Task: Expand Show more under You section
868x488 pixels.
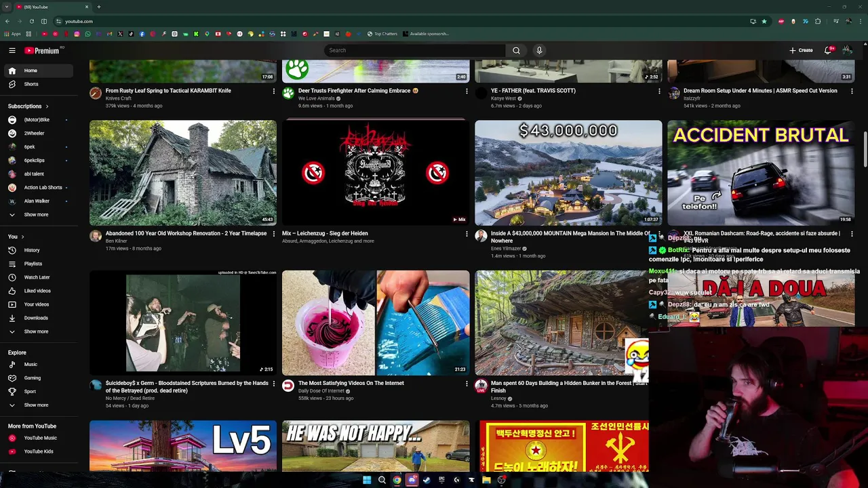Action: coord(39,331)
